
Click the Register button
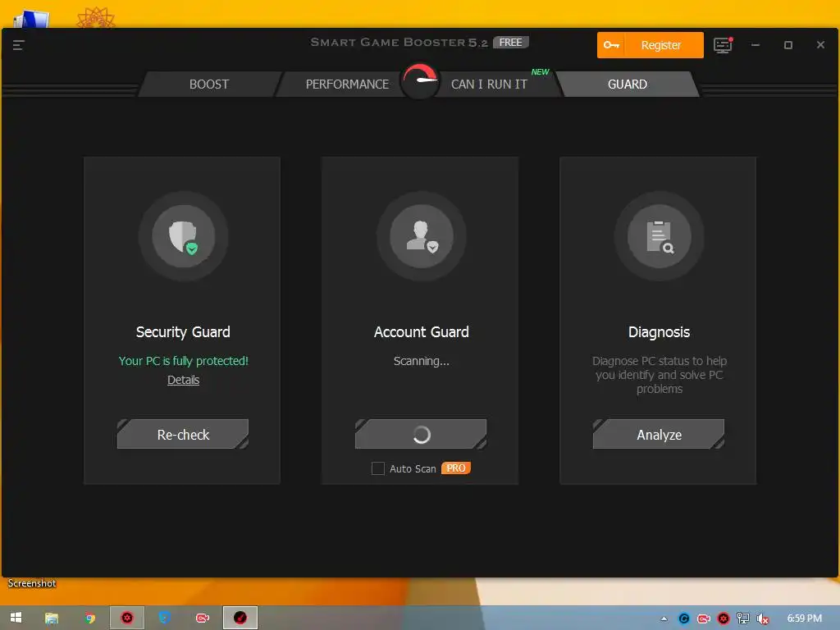[651, 45]
